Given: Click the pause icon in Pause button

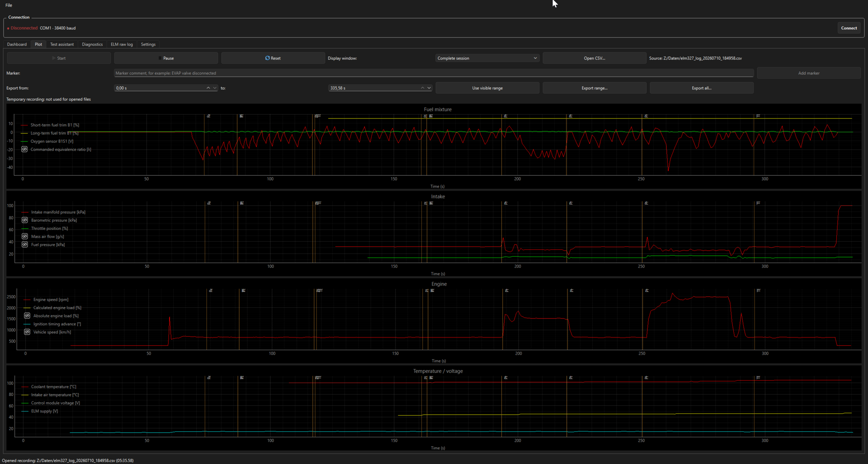Looking at the screenshot, I should (x=160, y=58).
